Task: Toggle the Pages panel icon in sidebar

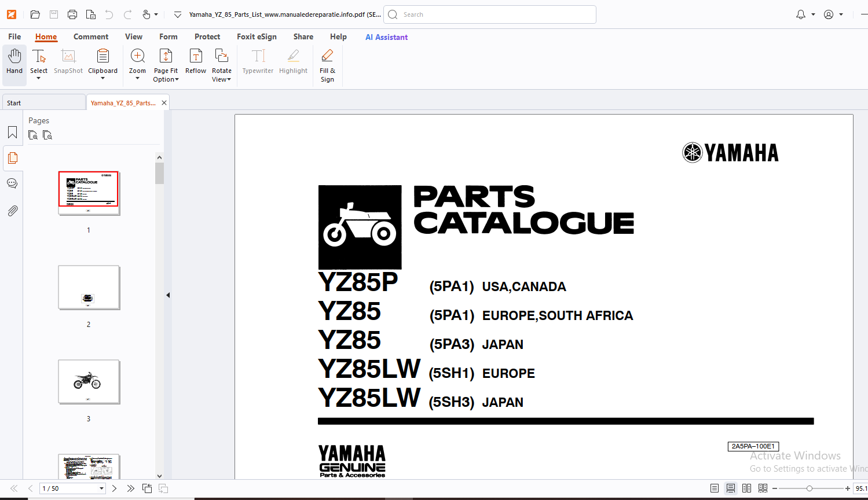Action: point(12,158)
